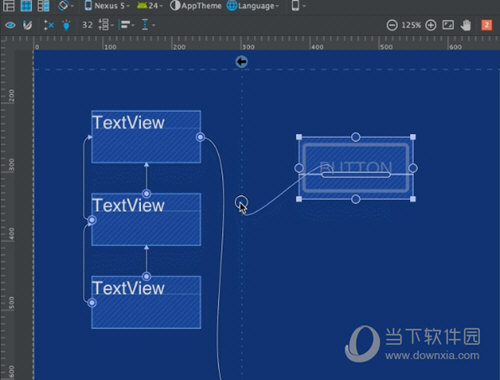
Task: Click the bottom anchor circle of Button
Action: tap(356, 199)
